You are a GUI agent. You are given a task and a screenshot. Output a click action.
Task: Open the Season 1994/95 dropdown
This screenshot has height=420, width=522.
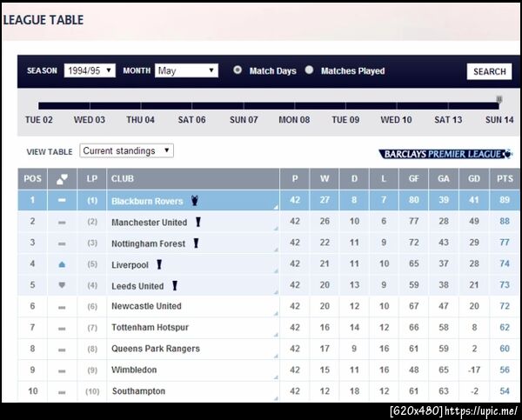pos(90,70)
